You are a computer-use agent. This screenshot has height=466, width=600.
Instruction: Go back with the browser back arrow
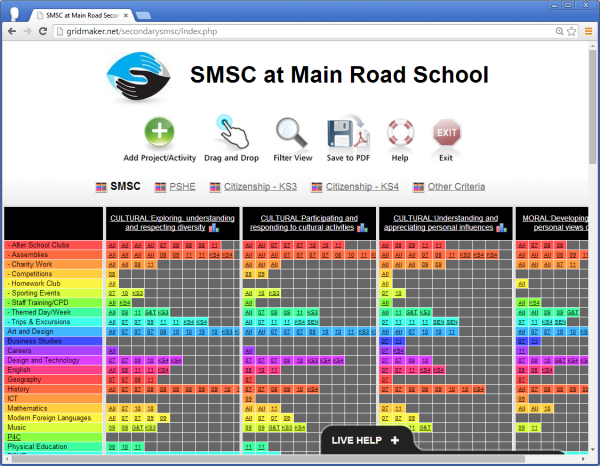pyautogui.click(x=12, y=31)
